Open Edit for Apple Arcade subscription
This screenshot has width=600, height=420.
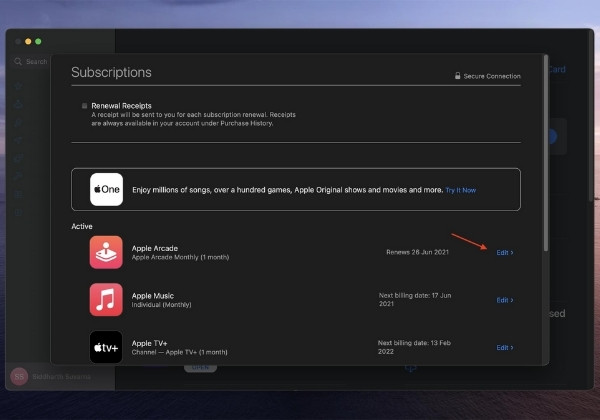(x=505, y=253)
